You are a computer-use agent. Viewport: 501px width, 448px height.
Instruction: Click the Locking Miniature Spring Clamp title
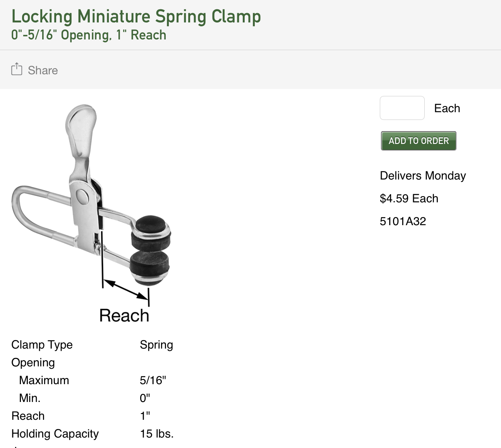(136, 17)
